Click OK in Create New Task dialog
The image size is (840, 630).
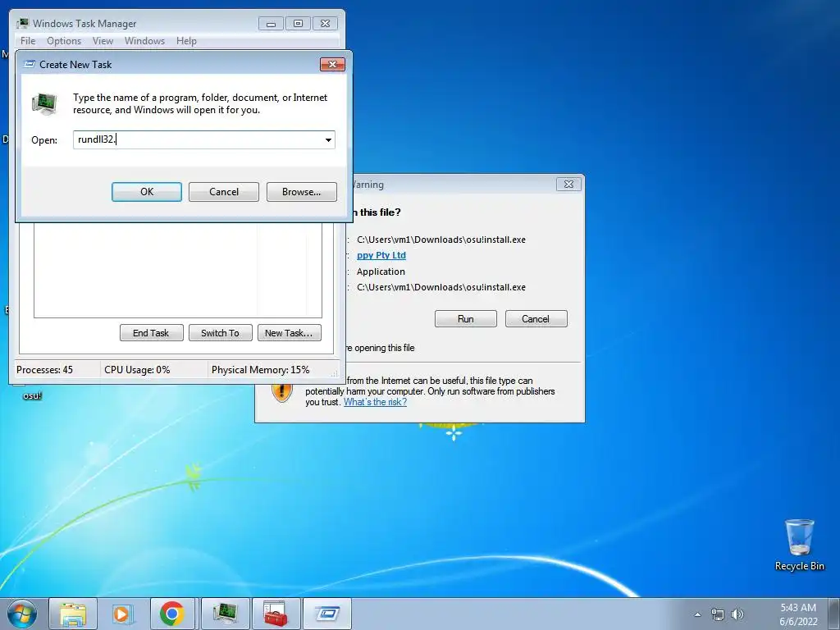(146, 192)
